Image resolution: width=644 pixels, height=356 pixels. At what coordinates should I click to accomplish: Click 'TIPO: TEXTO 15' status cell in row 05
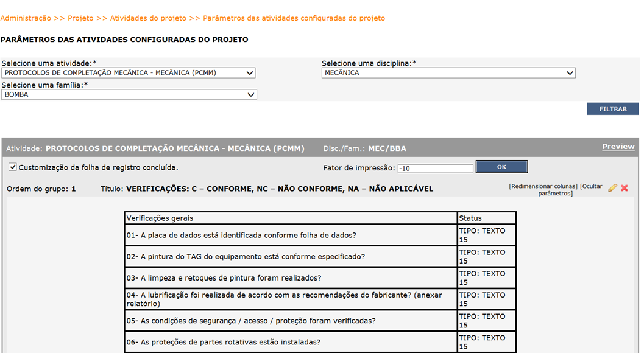[x=487, y=320]
